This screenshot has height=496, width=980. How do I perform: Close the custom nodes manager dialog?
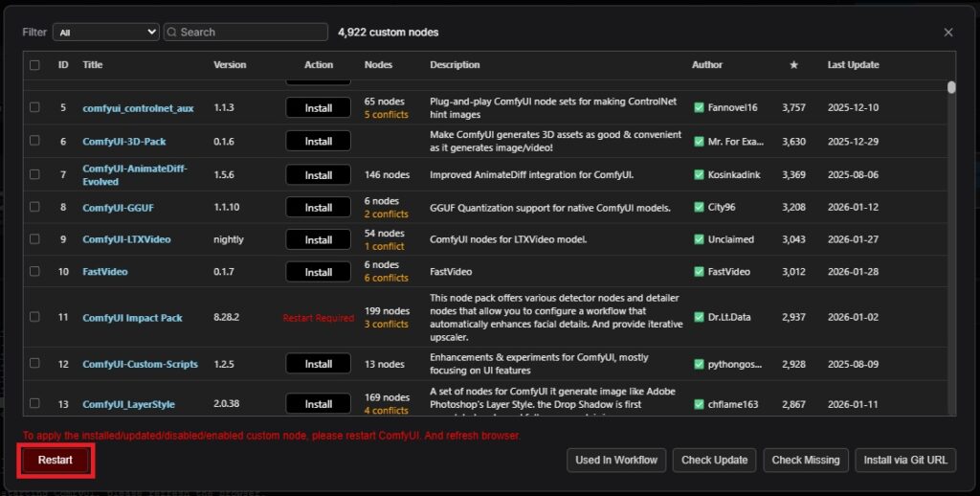pos(948,32)
